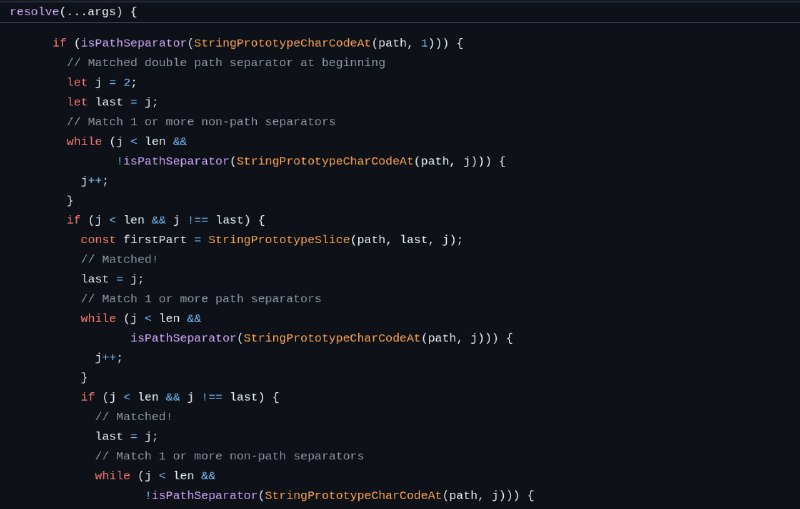Click 'isPathSeparator' on the line without a leading exclamation mark
800x509 pixels.
[183, 338]
